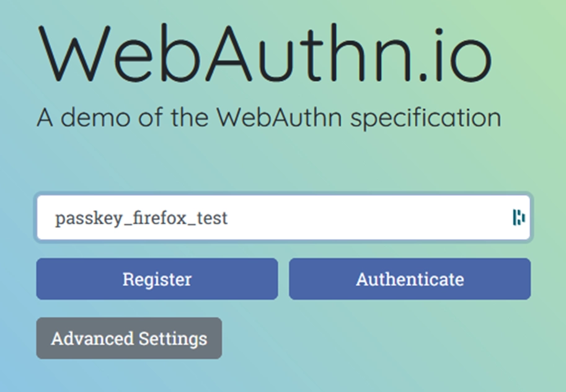566x392 pixels.
Task: Click the Dashlane autofill icon in username field
Action: point(518,217)
